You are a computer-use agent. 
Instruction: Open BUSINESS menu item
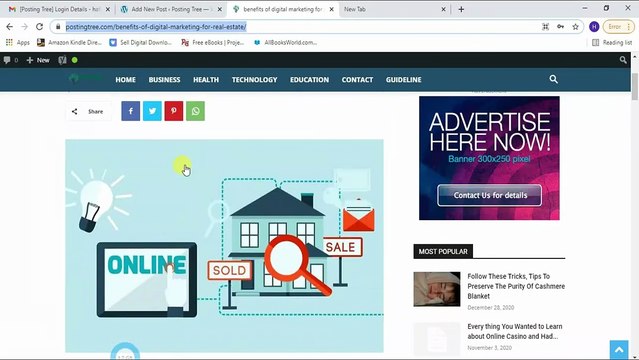point(164,80)
